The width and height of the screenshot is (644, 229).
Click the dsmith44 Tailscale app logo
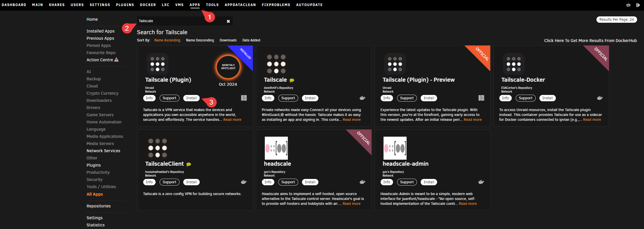tap(276, 64)
